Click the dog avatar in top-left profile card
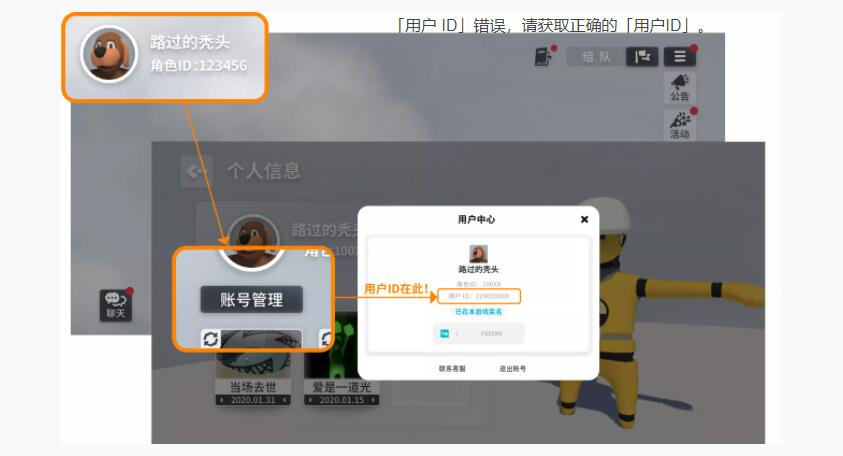843x456 pixels. coord(108,54)
